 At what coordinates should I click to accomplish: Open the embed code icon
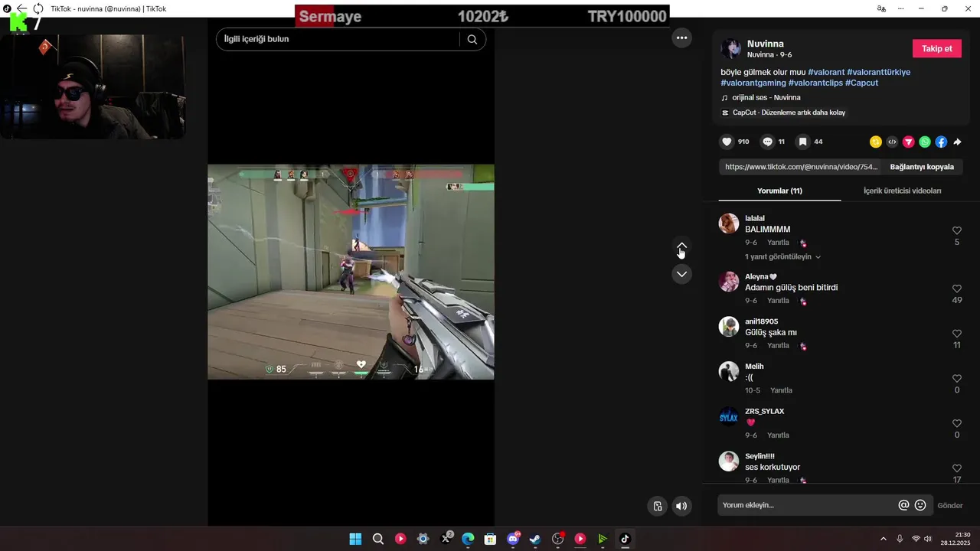(892, 142)
